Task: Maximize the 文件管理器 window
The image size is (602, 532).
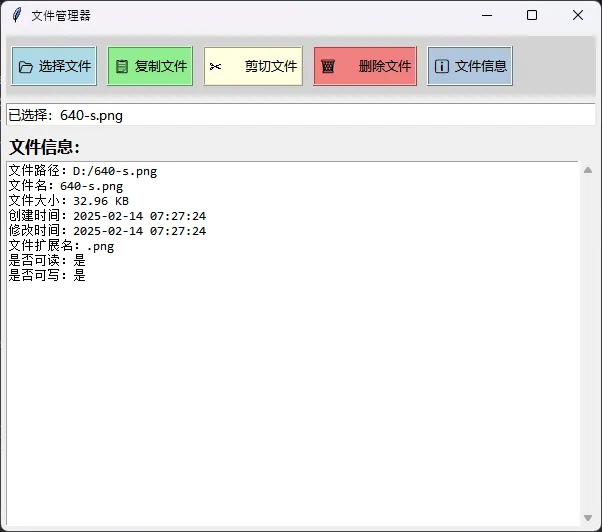Action: pyautogui.click(x=532, y=15)
